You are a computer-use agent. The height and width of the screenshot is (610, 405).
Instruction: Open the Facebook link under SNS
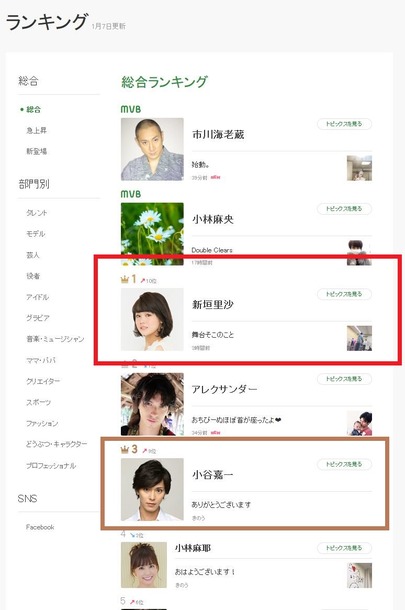click(40, 527)
